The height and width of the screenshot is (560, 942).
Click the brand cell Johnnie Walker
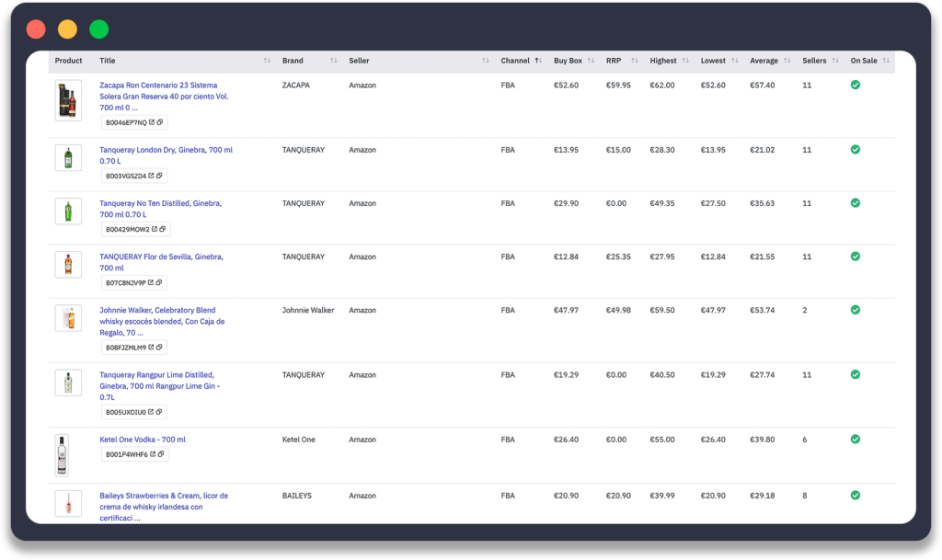click(308, 310)
